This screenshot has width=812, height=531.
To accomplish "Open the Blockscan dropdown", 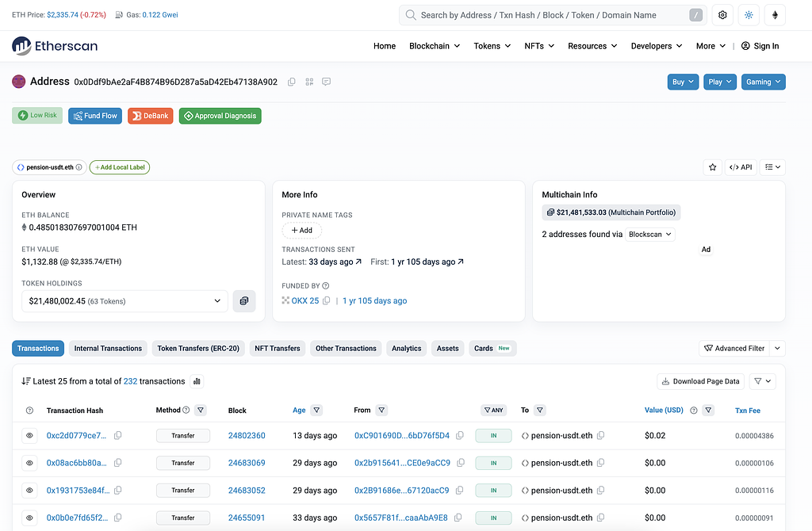I will (x=650, y=235).
